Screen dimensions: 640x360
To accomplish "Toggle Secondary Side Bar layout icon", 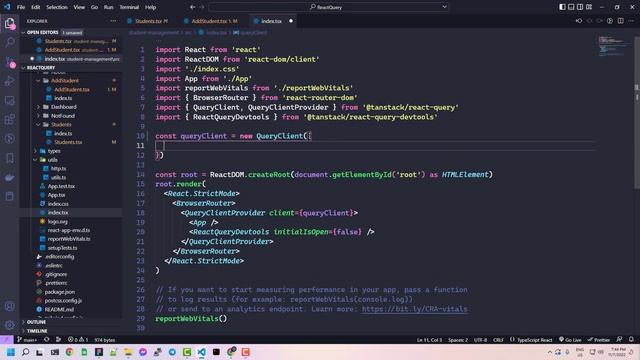I will pyautogui.click(x=580, y=7).
